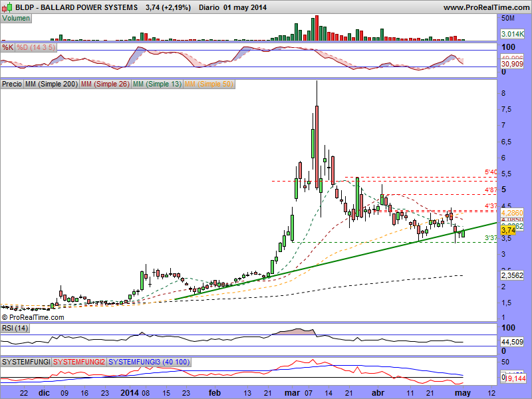Viewport: 532px width, 399px height.
Task: Click the dic month label on time axis
Action: (44, 393)
